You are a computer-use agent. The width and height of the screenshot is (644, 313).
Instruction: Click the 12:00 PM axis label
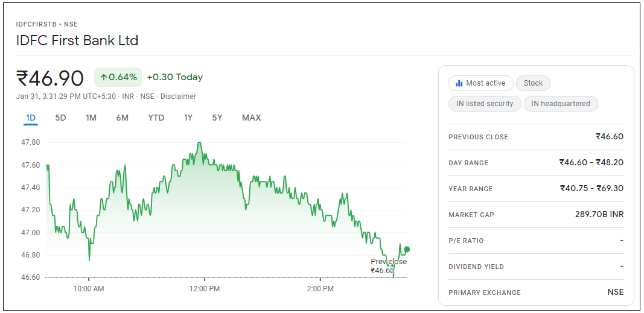(x=205, y=289)
